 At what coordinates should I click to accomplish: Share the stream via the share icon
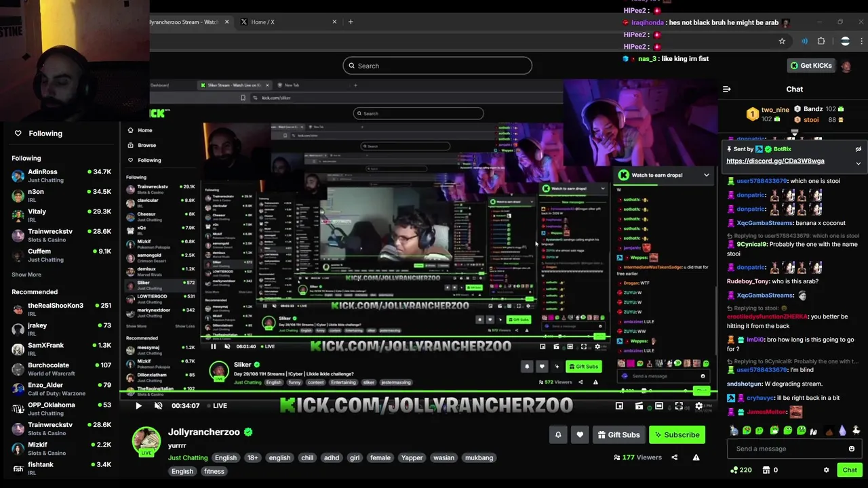(x=674, y=457)
